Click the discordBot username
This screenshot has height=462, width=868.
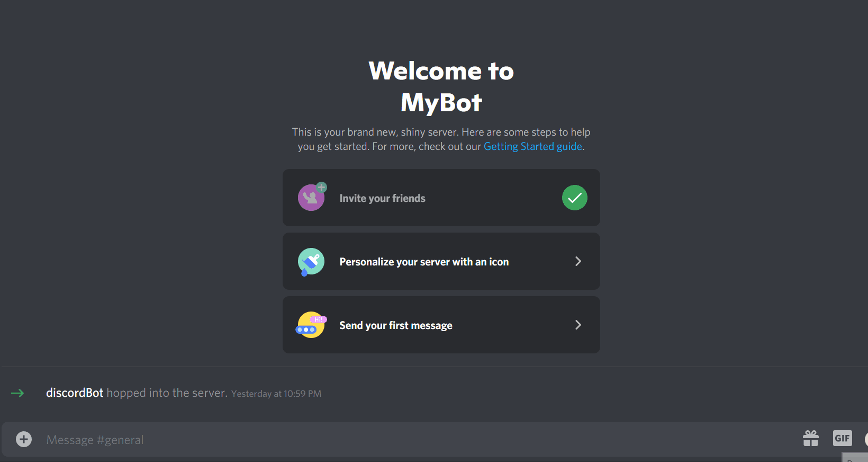tap(75, 393)
